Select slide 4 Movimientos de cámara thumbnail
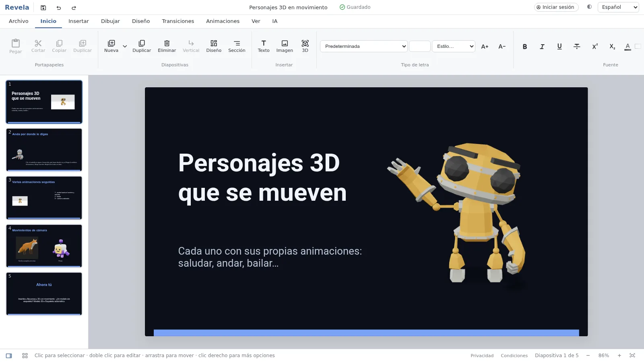This screenshot has width=644, height=362. [44, 246]
